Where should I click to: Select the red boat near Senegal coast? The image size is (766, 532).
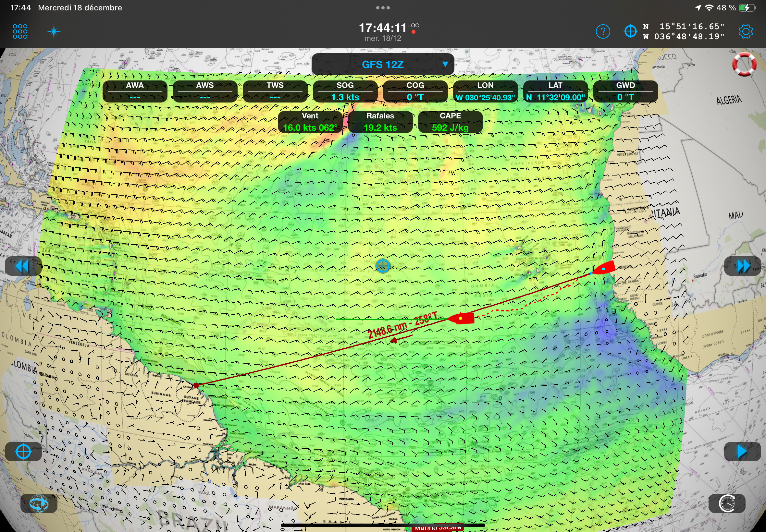click(604, 268)
